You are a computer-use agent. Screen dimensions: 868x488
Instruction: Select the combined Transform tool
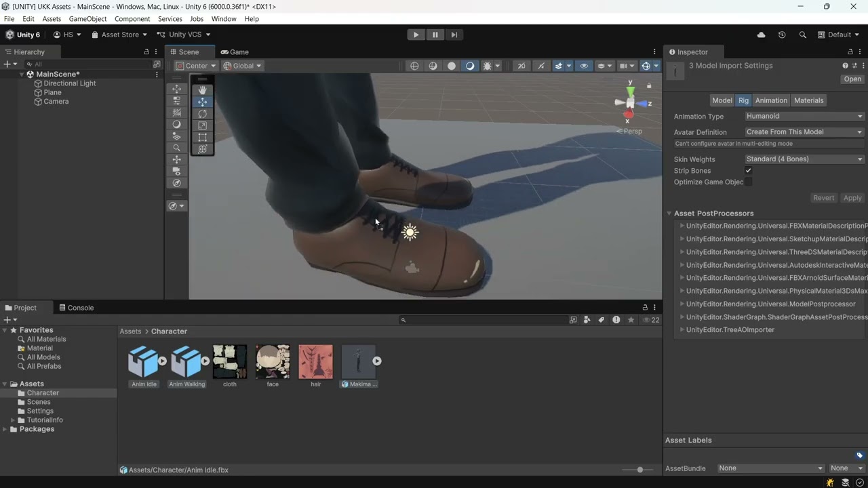[x=202, y=149]
